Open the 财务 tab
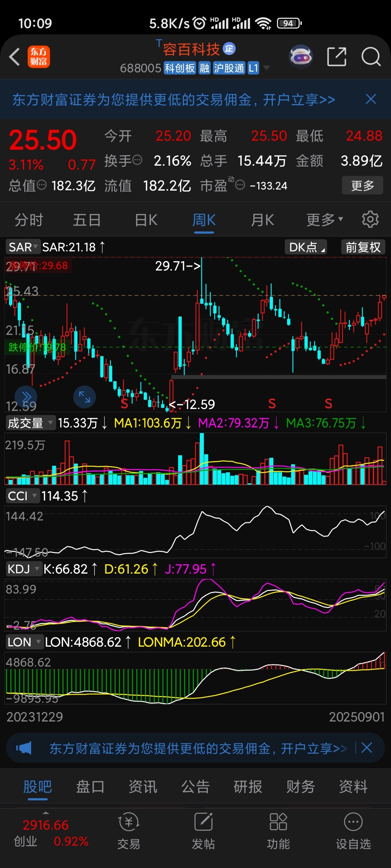The image size is (391, 868). (300, 787)
